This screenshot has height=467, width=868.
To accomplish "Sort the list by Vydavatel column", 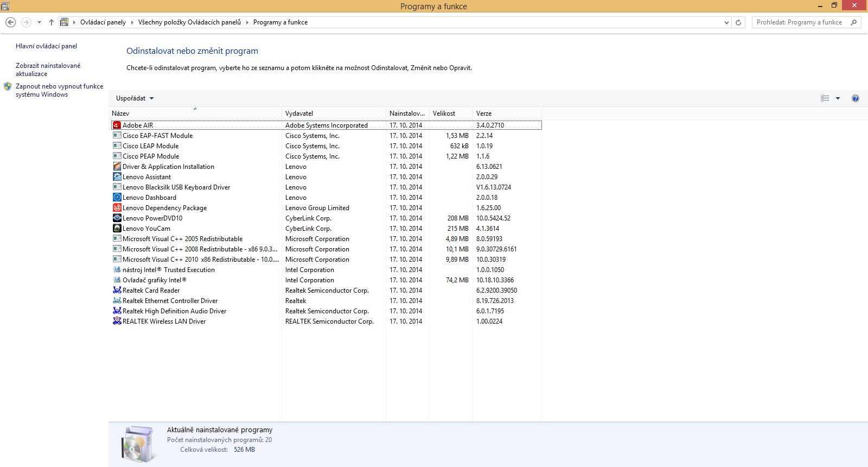I will point(299,113).
